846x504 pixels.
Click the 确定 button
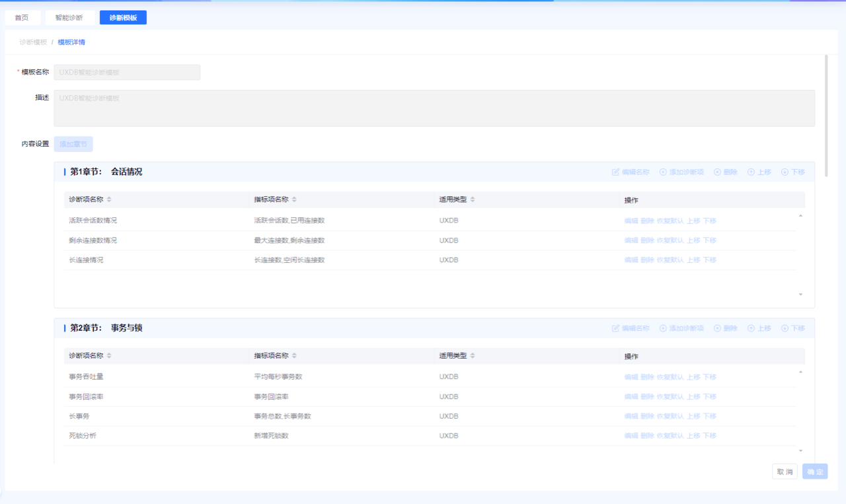click(815, 472)
